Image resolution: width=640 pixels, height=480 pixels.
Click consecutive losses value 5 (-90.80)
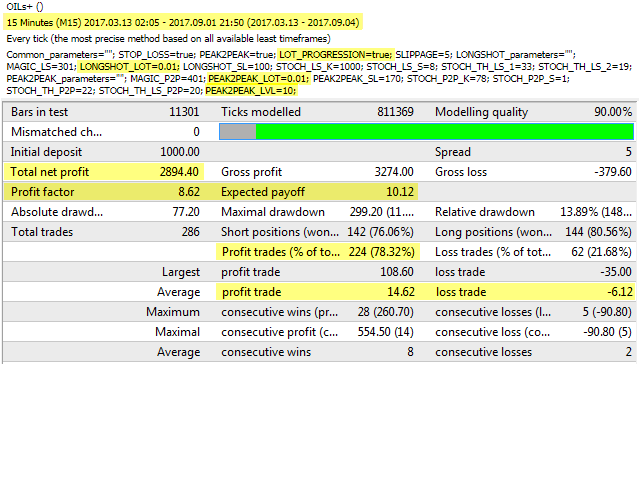pyautogui.click(x=607, y=312)
